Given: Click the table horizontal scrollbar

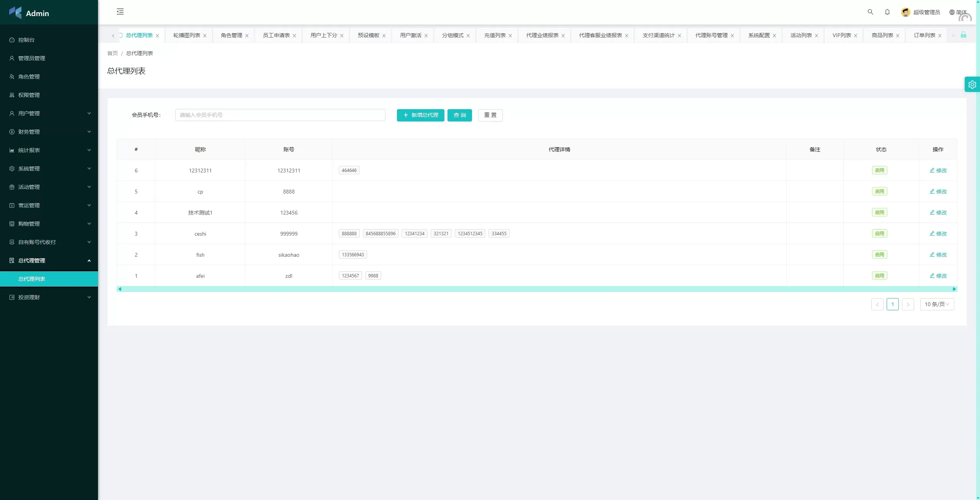Looking at the screenshot, I should point(537,289).
